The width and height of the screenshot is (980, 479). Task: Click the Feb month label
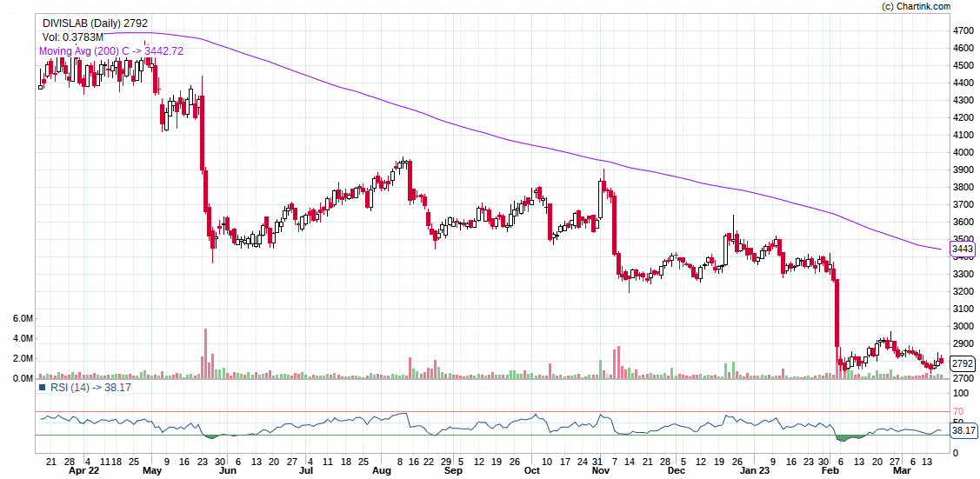click(830, 469)
